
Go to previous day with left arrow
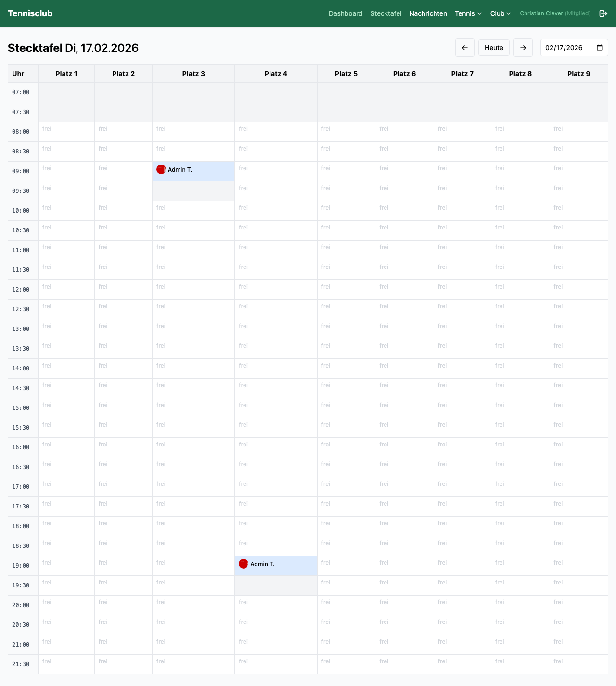point(465,48)
